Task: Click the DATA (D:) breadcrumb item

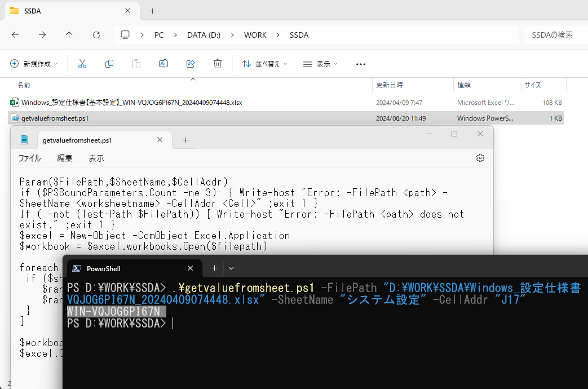Action: point(204,35)
